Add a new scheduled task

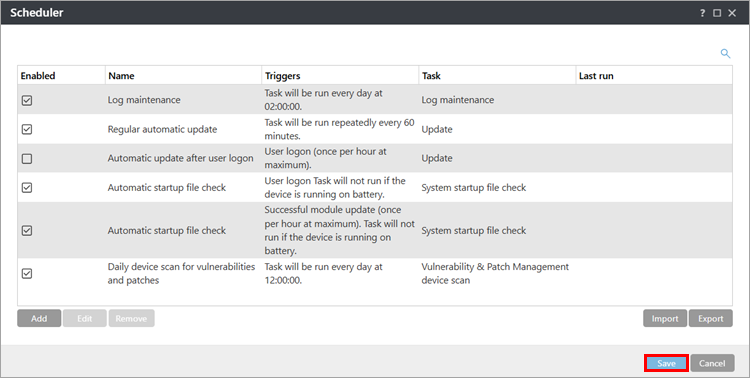(39, 319)
